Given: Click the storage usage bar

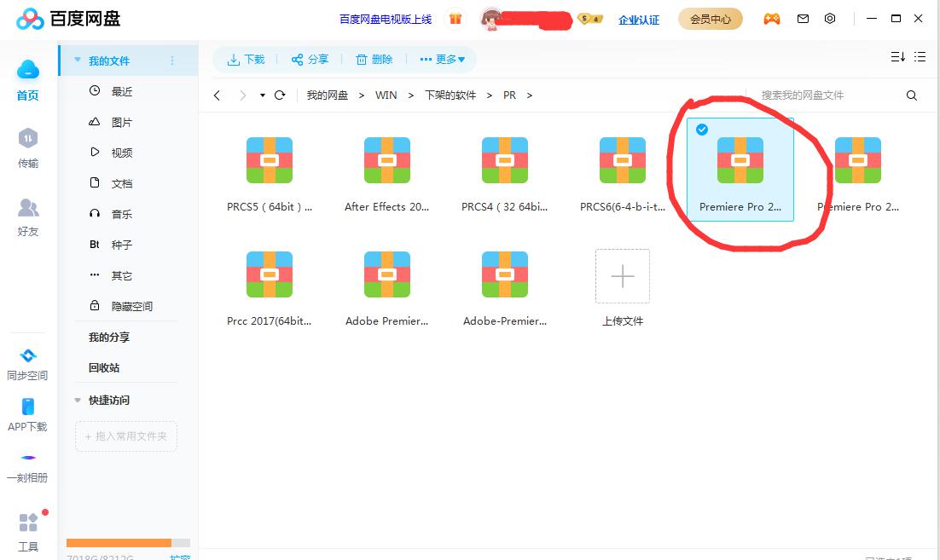Looking at the screenshot, I should point(128,543).
